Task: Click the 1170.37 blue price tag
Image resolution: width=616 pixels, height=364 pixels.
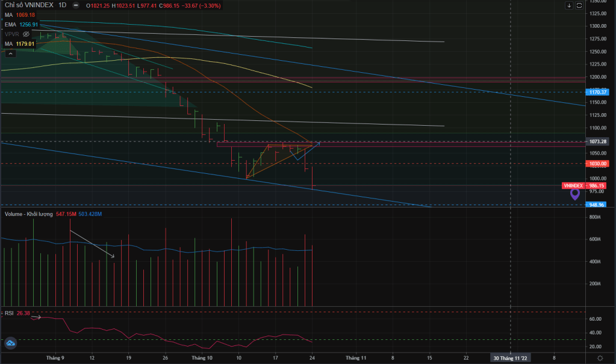Action: [x=598, y=92]
